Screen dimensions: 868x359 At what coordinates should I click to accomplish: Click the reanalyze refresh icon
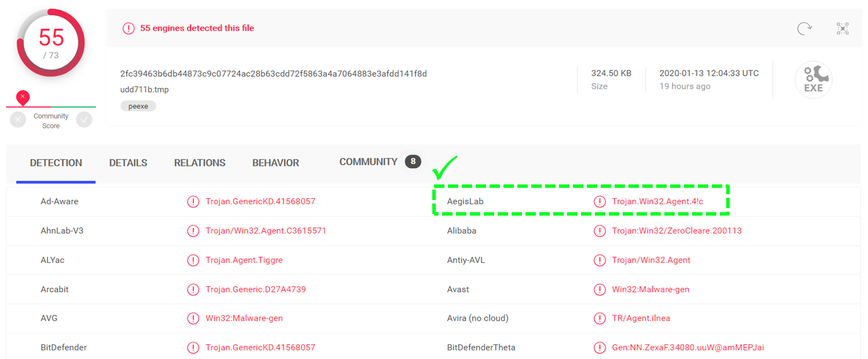pyautogui.click(x=804, y=28)
